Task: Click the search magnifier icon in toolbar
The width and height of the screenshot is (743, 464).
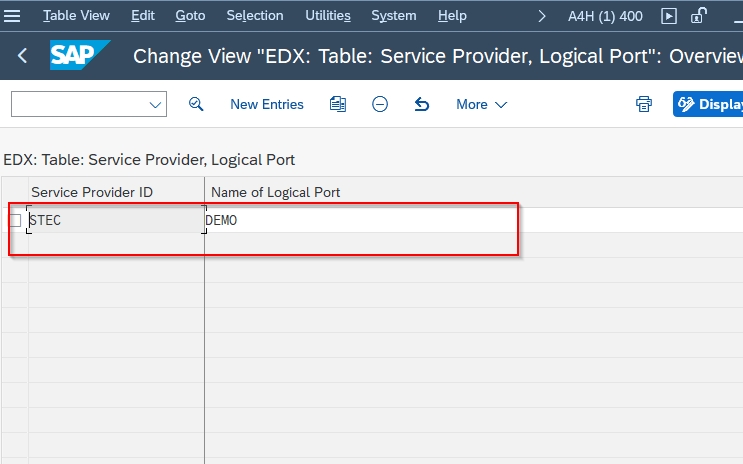Action: (196, 104)
